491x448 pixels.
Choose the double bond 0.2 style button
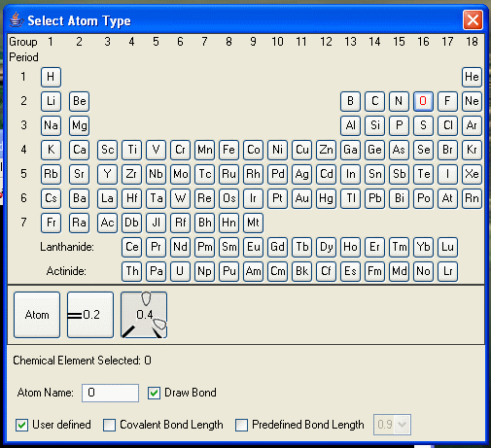pyautogui.click(x=90, y=315)
